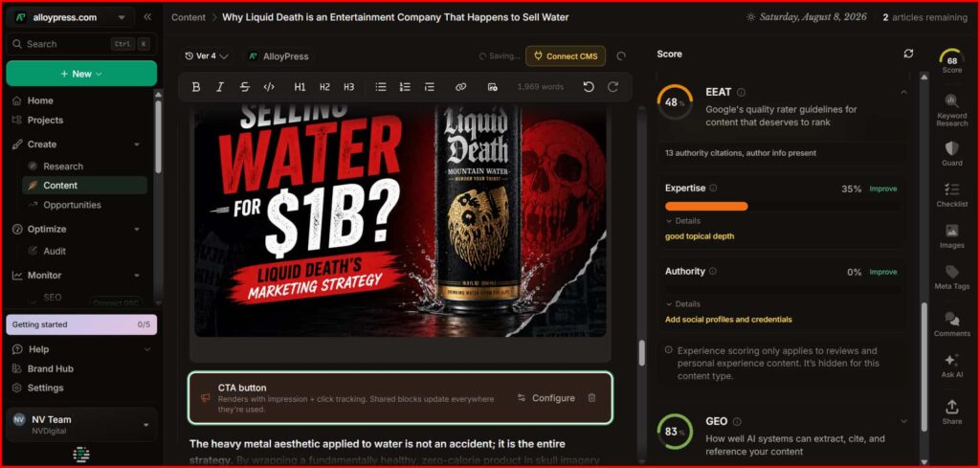Open Opportunities under Create
Screen dimensions: 980x468
click(x=72, y=205)
